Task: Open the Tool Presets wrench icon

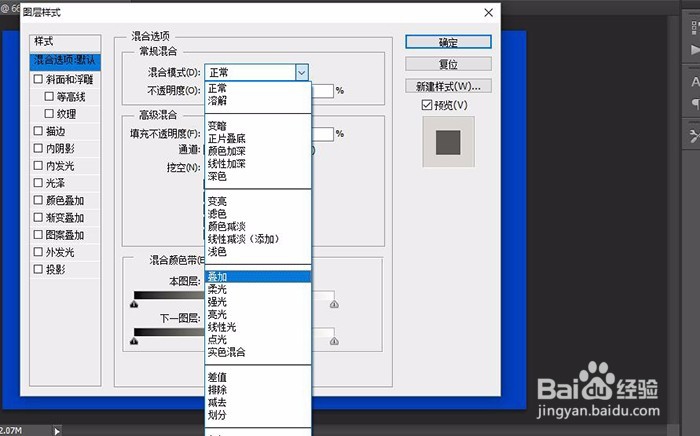Action: point(694,136)
